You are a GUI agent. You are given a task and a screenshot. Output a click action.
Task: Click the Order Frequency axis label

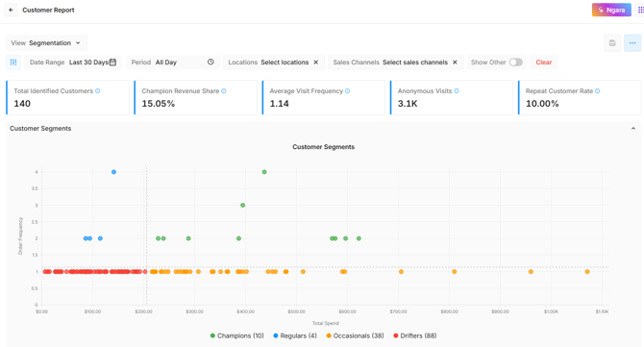(20, 236)
